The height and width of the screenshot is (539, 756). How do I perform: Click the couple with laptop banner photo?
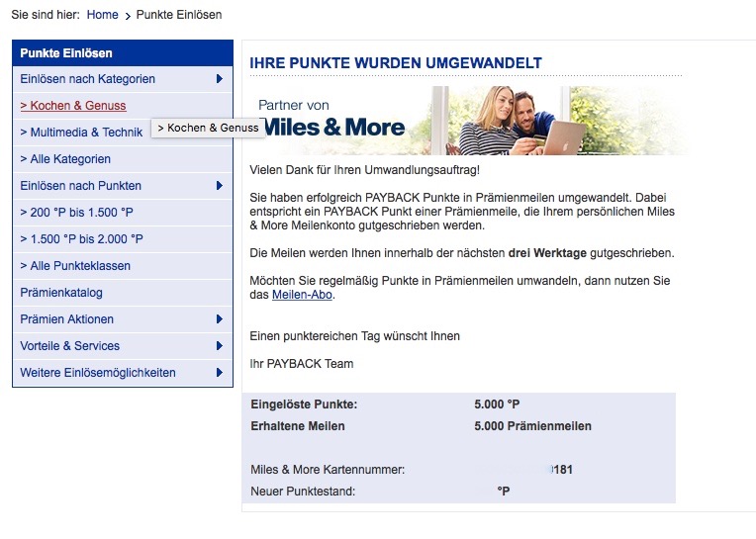(x=554, y=121)
